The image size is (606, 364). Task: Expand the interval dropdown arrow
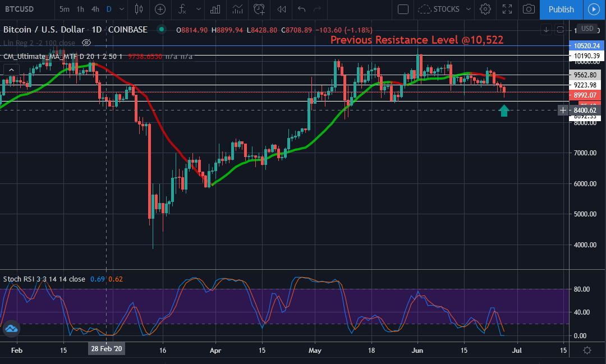[x=122, y=9]
